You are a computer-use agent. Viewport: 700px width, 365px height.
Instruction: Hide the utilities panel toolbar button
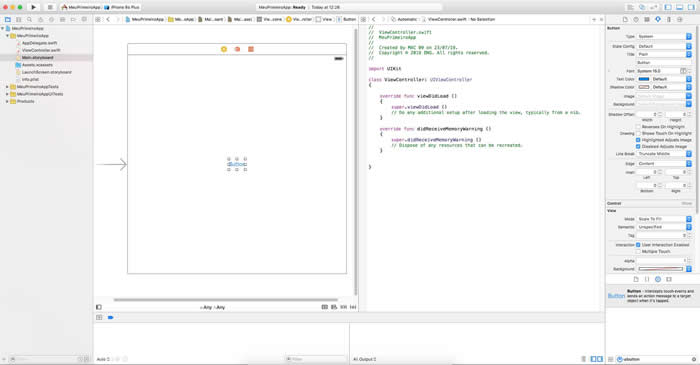tap(691, 7)
